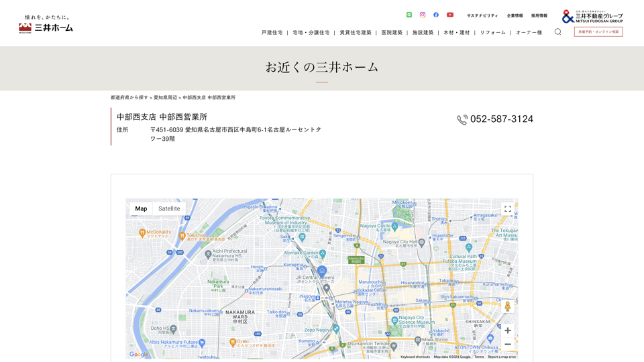Screen dimensions: 644x362
Task: Click the Noritake Garden map marker
Action: [x=323, y=254]
